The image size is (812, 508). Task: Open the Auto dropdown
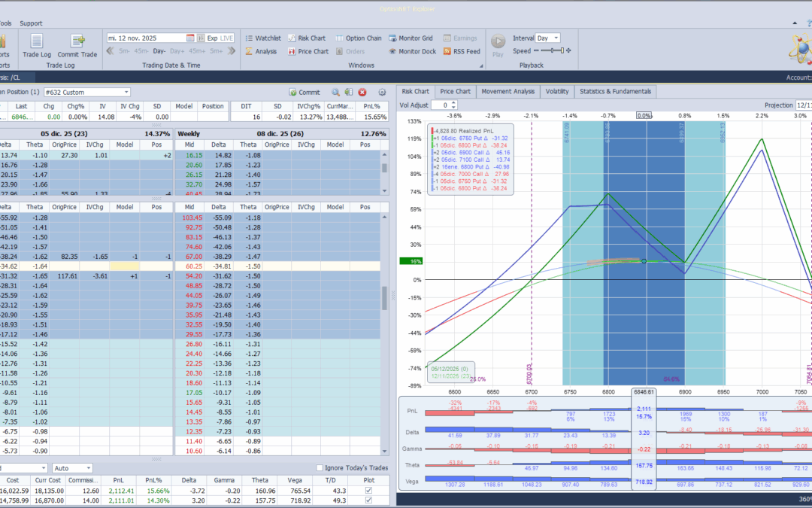click(x=87, y=468)
